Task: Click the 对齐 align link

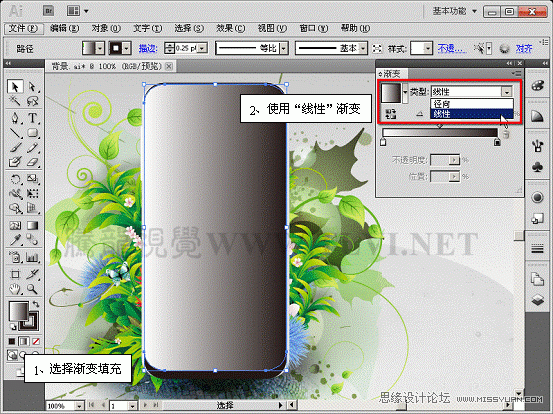Action: tap(523, 48)
